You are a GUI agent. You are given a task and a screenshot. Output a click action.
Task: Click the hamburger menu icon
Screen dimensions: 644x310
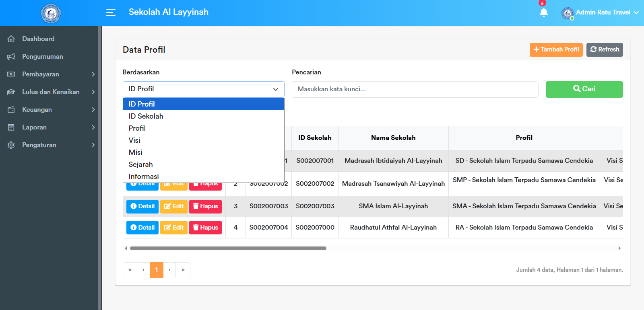click(x=111, y=12)
